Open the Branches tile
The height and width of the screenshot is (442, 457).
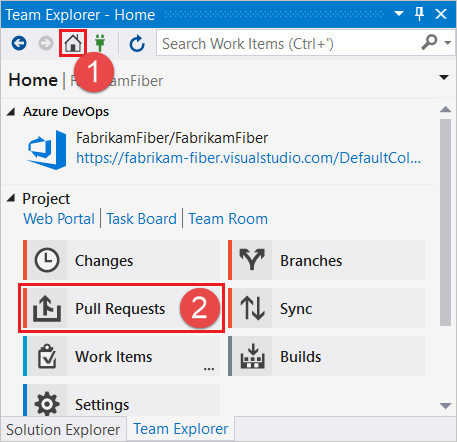click(326, 260)
